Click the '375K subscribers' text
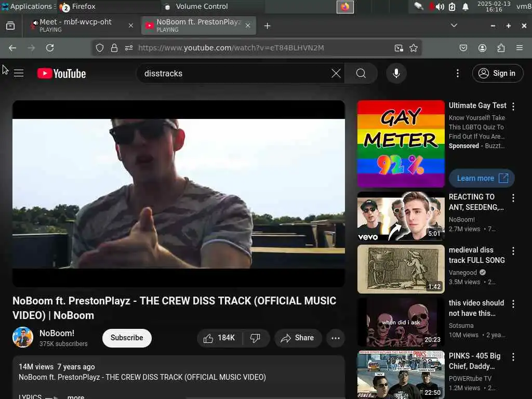 click(x=63, y=344)
